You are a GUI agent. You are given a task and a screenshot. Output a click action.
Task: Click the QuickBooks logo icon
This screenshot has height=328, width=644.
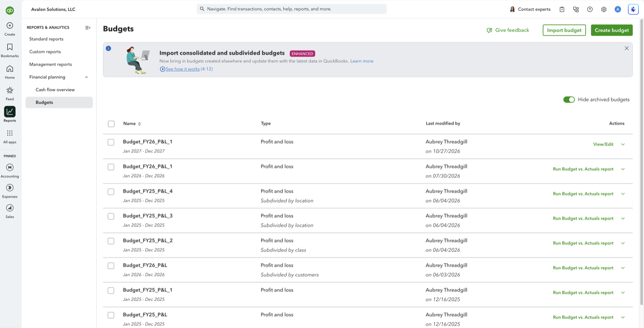[9, 10]
